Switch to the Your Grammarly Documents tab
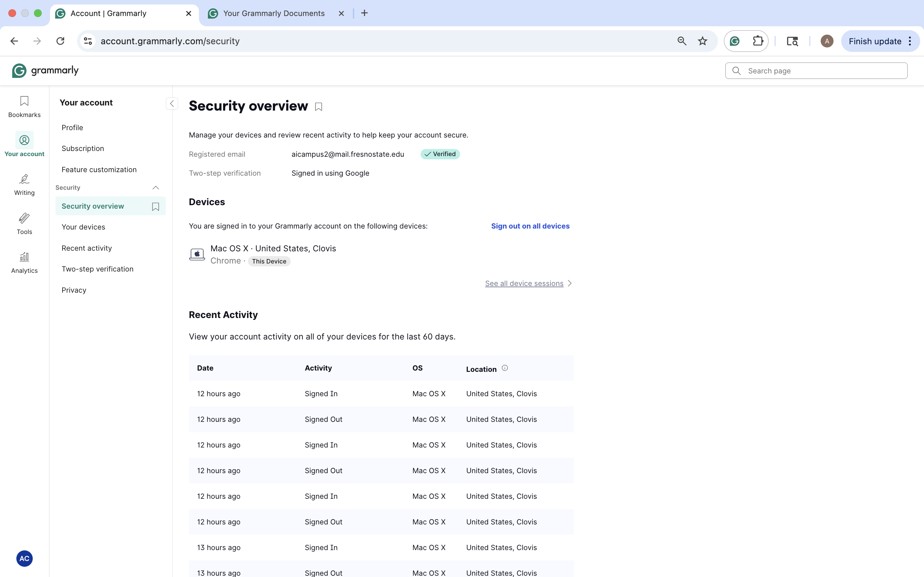Image resolution: width=924 pixels, height=577 pixels. click(x=273, y=13)
